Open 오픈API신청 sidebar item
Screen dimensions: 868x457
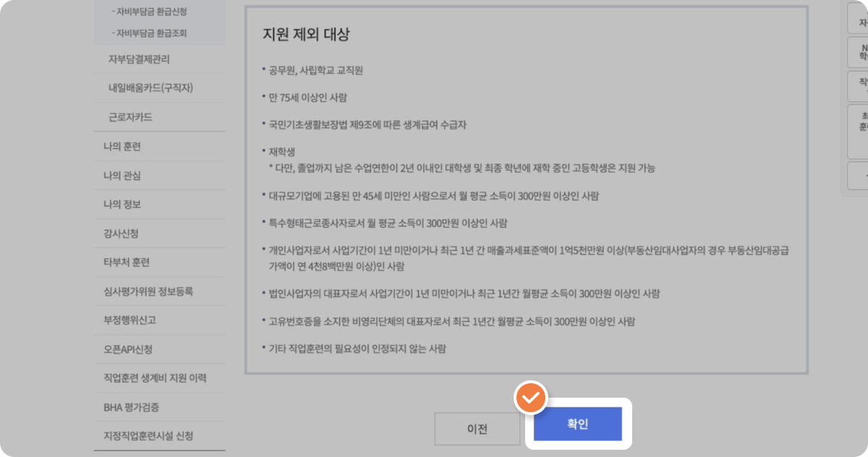tap(128, 349)
